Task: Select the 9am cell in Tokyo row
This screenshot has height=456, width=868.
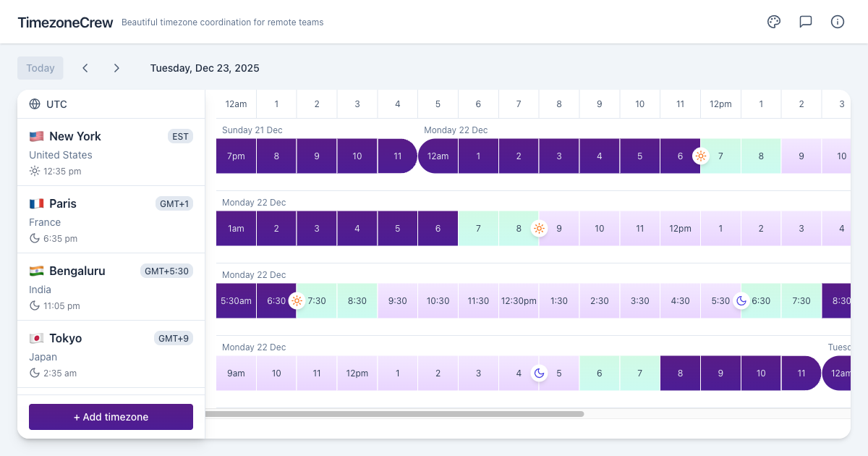Action: pos(236,373)
